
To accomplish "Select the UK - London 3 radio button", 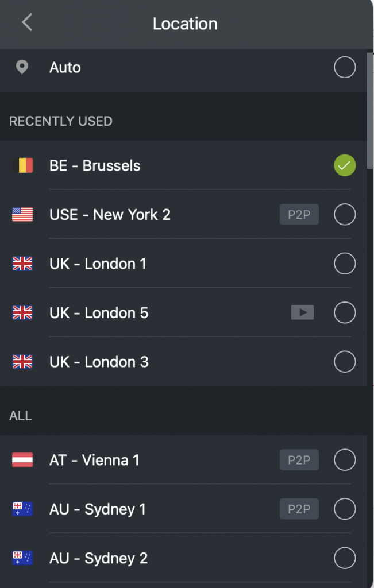I will 344,362.
